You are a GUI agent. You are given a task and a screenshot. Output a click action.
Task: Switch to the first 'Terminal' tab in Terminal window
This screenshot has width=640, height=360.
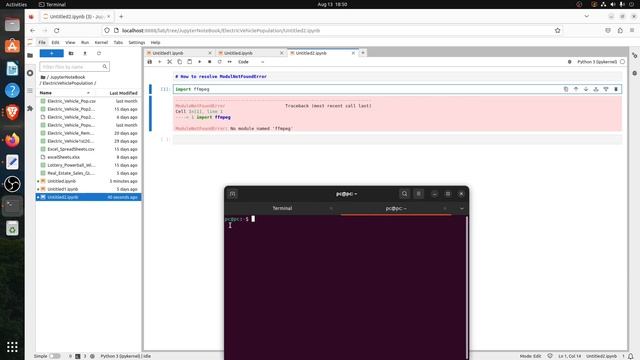(x=282, y=208)
